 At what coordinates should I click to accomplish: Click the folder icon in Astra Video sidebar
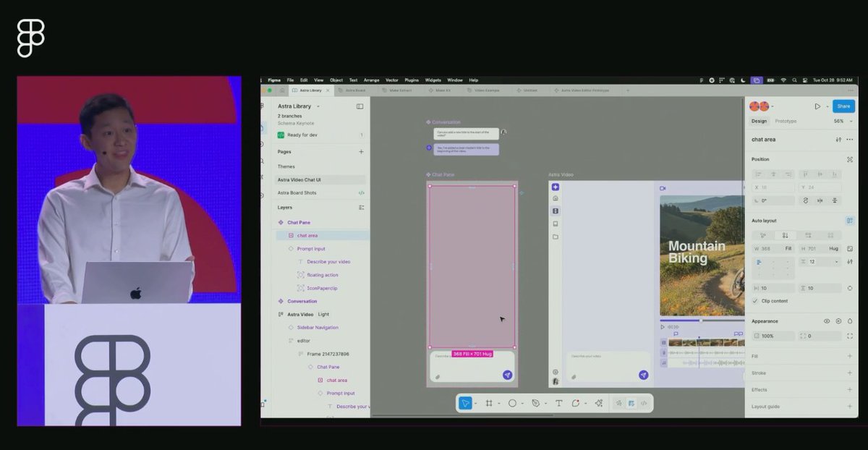pos(556,237)
